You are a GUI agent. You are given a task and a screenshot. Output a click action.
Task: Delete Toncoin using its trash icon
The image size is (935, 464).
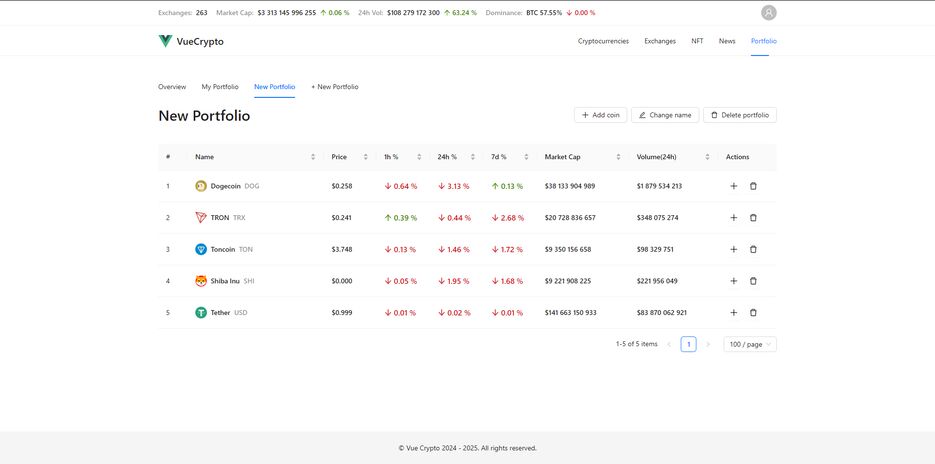point(753,249)
